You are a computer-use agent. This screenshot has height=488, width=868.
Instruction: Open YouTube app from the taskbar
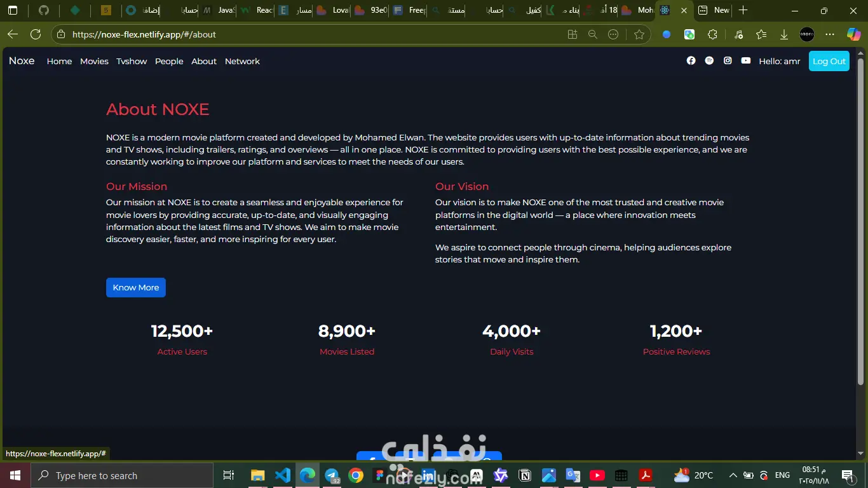[597, 475]
